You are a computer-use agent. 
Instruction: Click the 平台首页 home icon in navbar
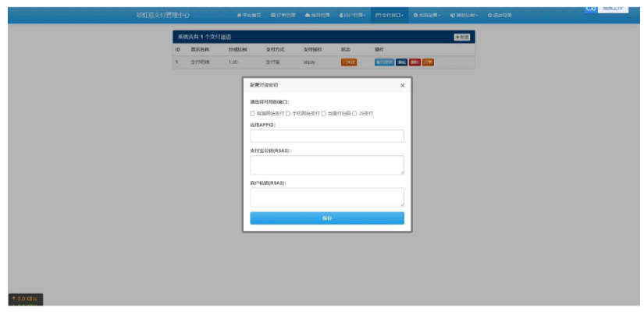tap(239, 15)
